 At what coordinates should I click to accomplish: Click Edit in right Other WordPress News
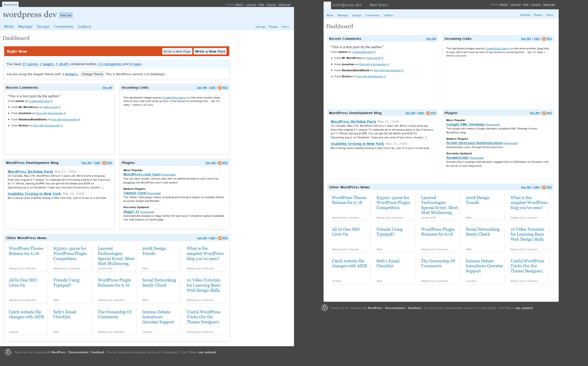click(x=537, y=187)
